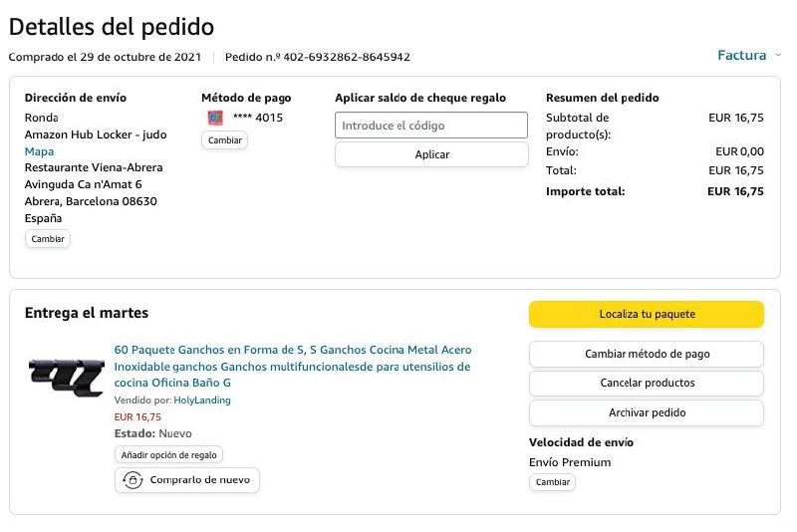Screen dimensions: 797x532
Task: Click the payment card icon ending 4015
Action: (214, 118)
